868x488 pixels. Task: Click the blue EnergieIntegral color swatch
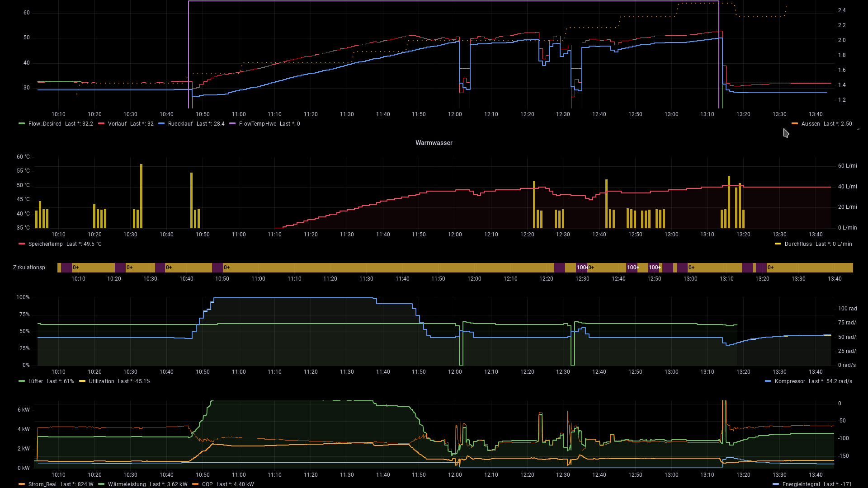tap(776, 484)
